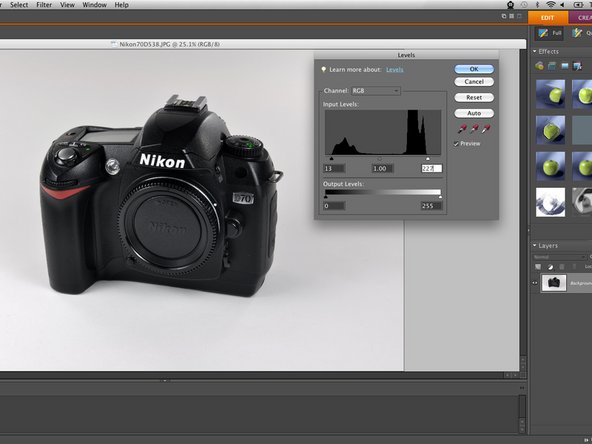
Task: Select the white swirl effect thumbnail
Action: (550, 202)
